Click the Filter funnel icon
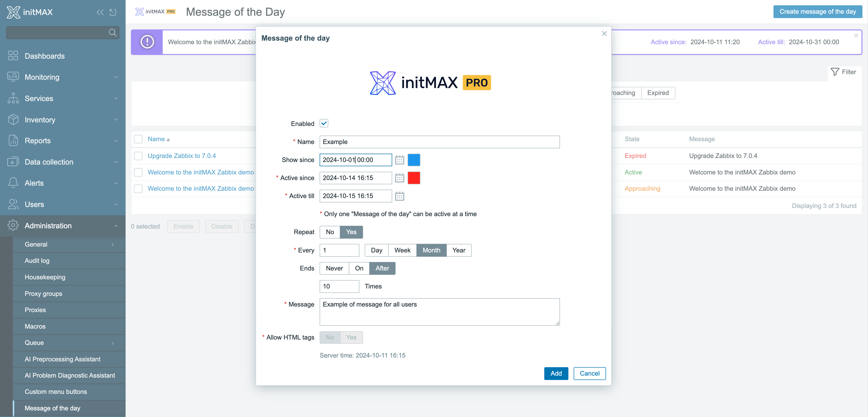 pyautogui.click(x=835, y=72)
